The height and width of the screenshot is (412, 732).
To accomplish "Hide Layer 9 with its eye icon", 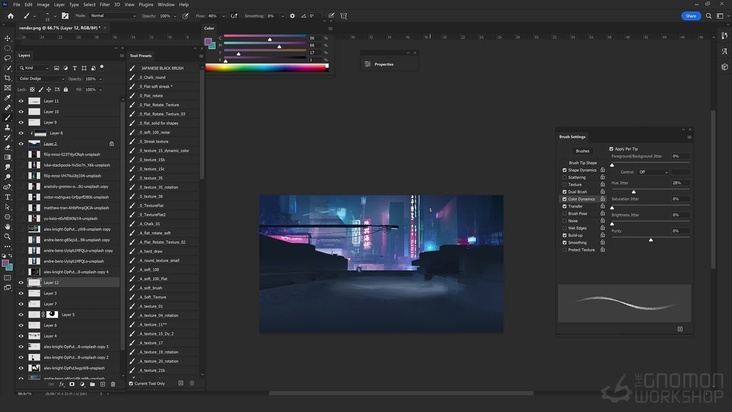I will 21,122.
